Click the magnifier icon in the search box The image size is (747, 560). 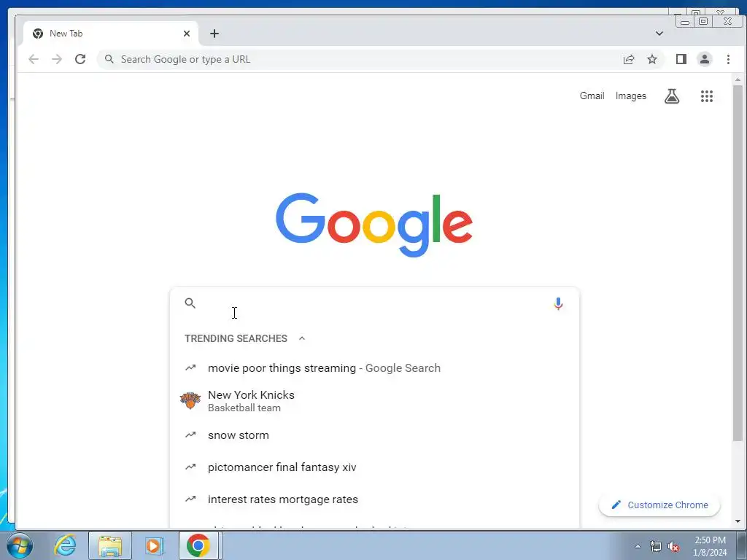click(190, 303)
